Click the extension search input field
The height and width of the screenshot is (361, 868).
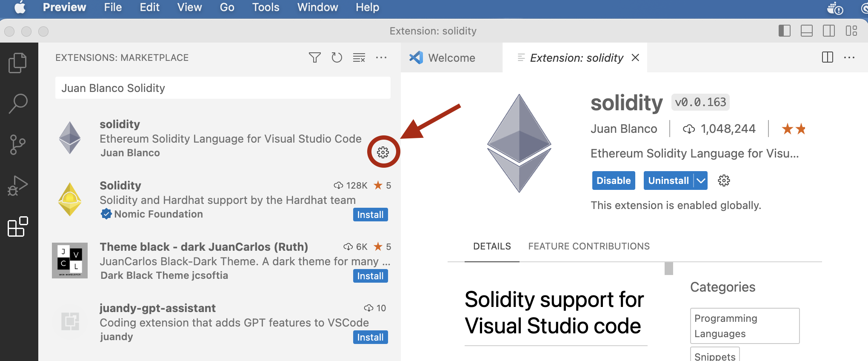(x=223, y=88)
